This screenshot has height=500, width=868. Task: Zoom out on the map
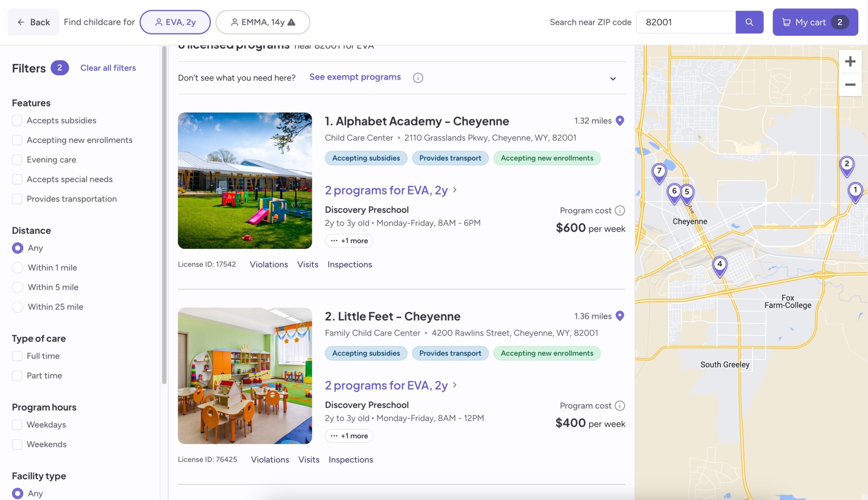(850, 85)
